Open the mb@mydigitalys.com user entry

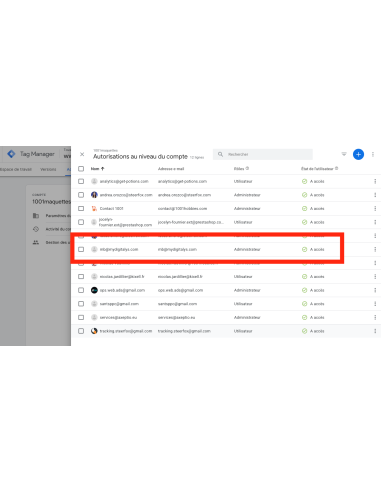(119, 249)
